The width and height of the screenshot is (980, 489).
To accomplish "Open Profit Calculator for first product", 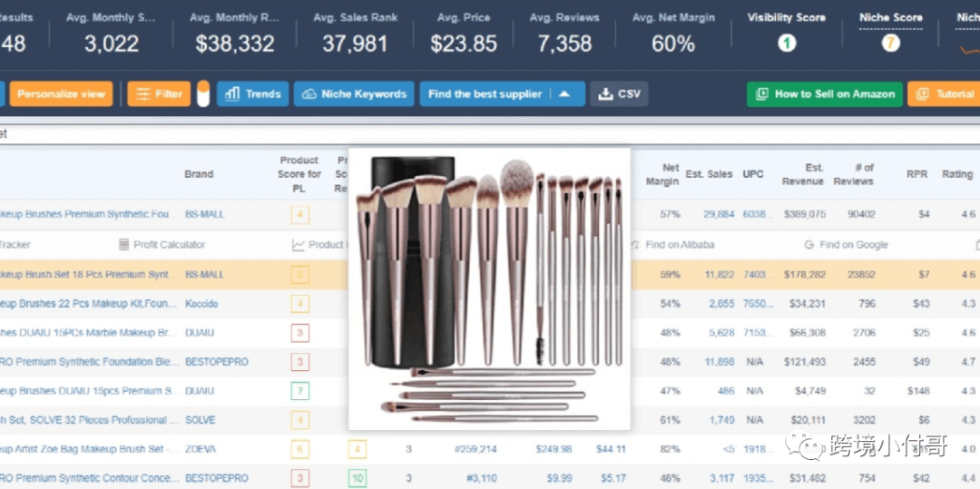I will [162, 245].
